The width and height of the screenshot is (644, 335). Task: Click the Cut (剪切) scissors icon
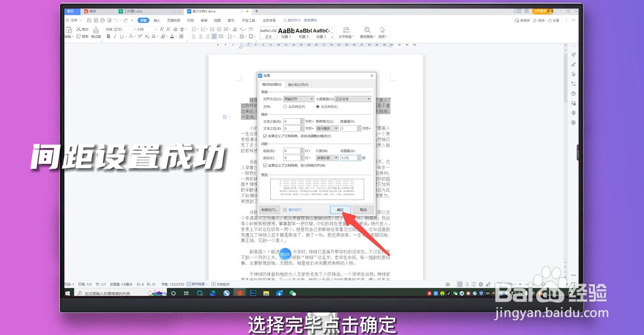[78, 29]
